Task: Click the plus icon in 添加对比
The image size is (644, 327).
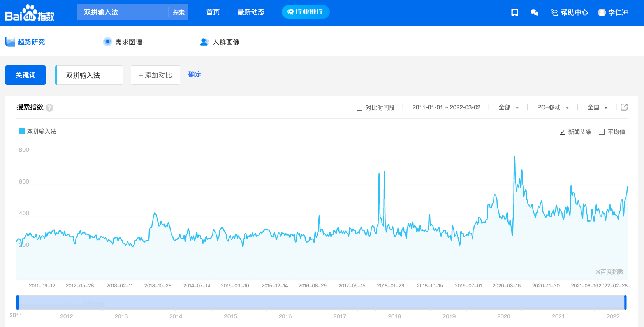Action: tap(141, 76)
